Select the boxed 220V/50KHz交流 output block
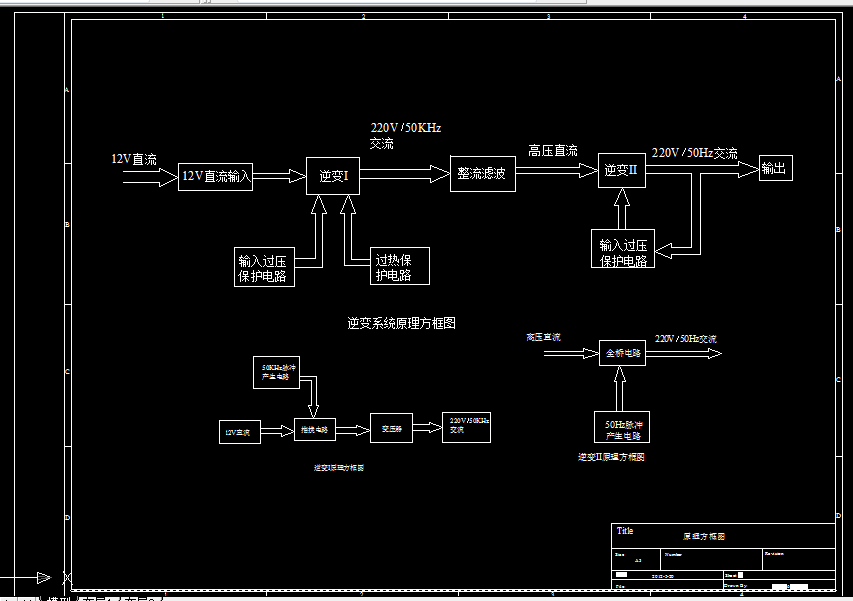The image size is (853, 601). 466,427
